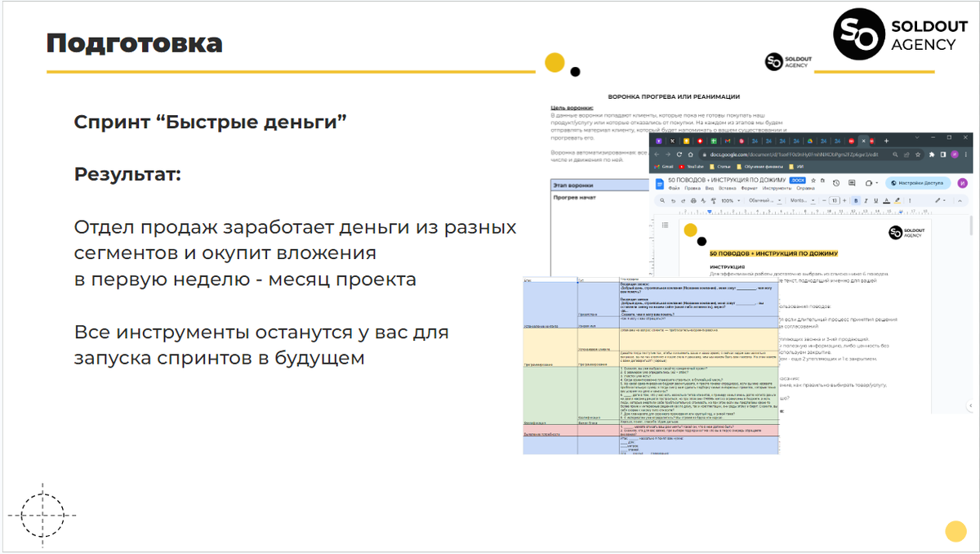Decrease font size with minus

pyautogui.click(x=824, y=200)
